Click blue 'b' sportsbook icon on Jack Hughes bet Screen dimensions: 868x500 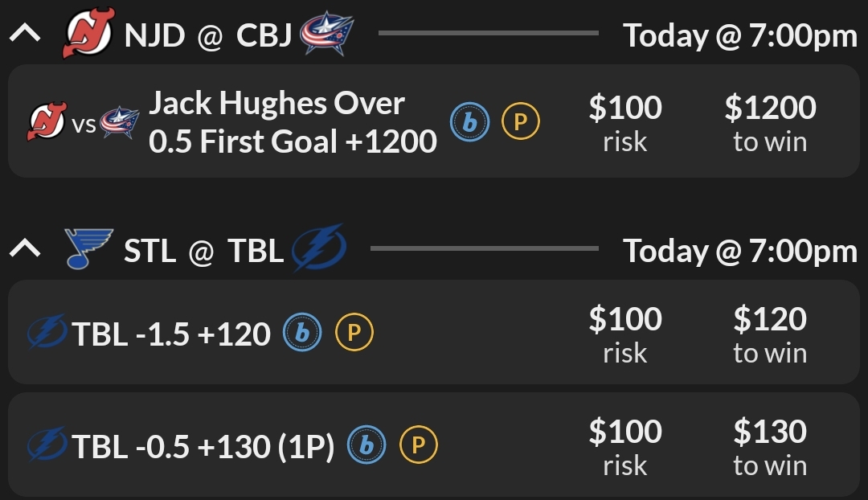click(469, 122)
